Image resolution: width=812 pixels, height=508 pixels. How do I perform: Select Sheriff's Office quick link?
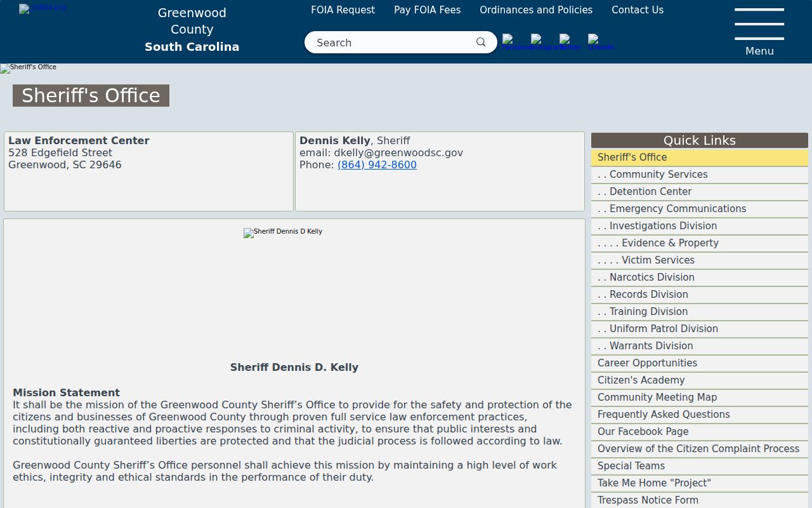[x=700, y=157]
